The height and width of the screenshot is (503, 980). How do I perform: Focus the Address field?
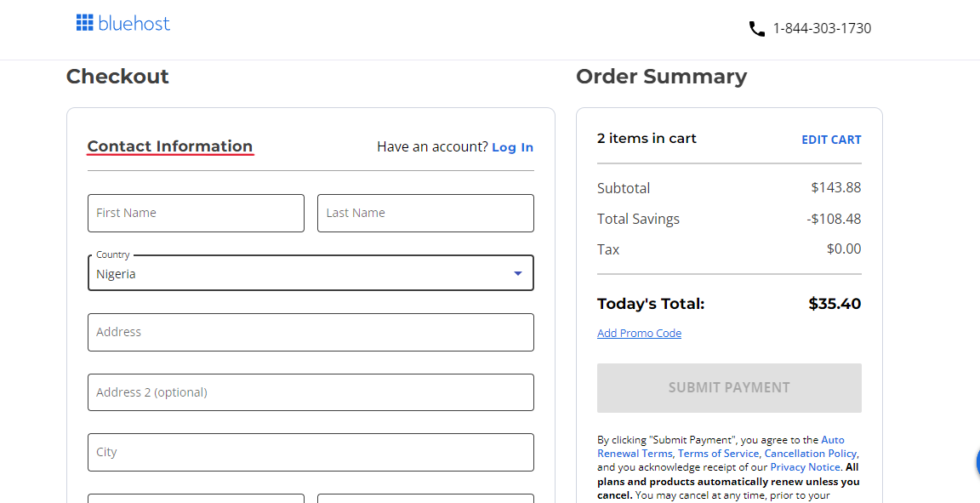(x=311, y=332)
